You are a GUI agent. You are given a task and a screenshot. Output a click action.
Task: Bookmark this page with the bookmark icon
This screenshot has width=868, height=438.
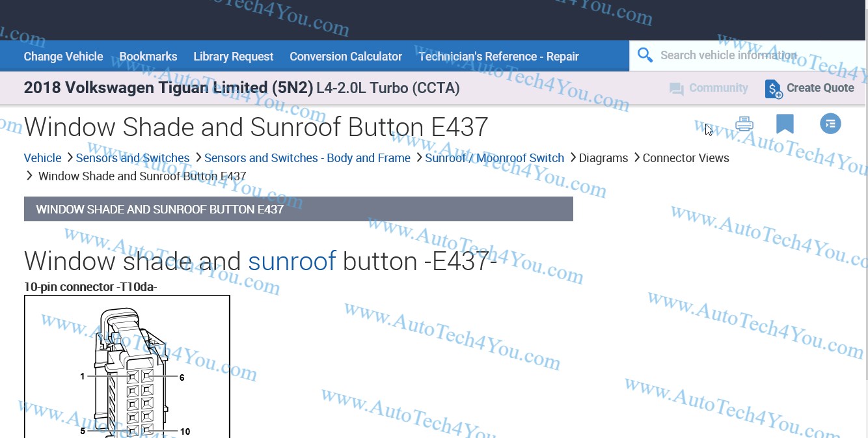point(785,124)
